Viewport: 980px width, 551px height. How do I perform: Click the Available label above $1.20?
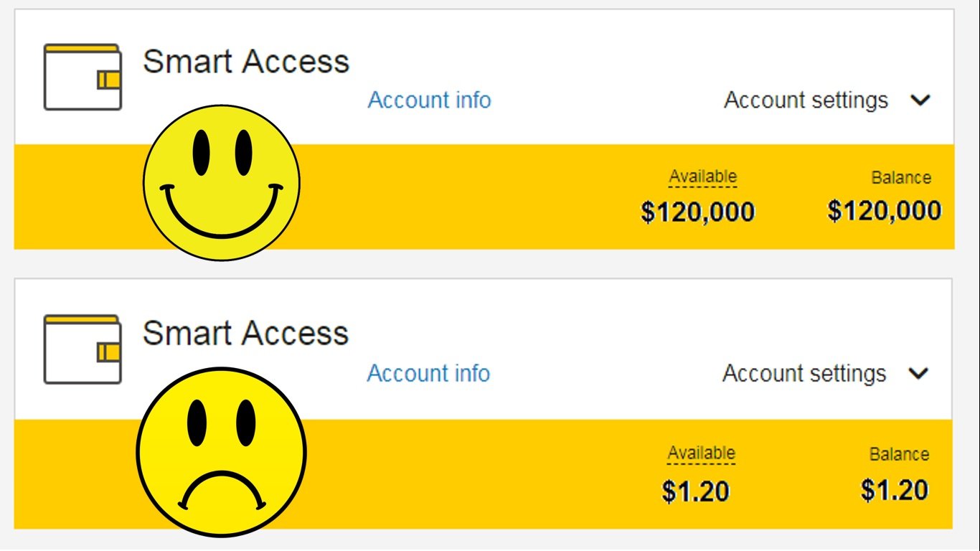[x=702, y=453]
